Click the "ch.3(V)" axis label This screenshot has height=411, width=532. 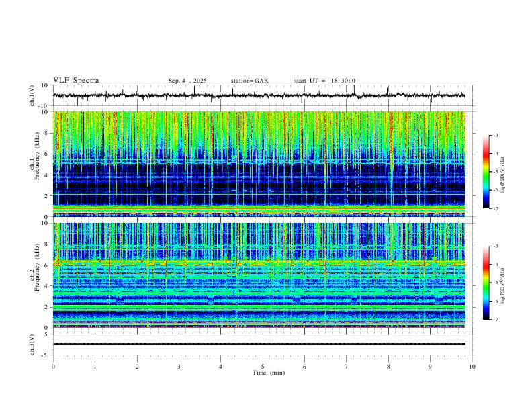pyautogui.click(x=32, y=345)
